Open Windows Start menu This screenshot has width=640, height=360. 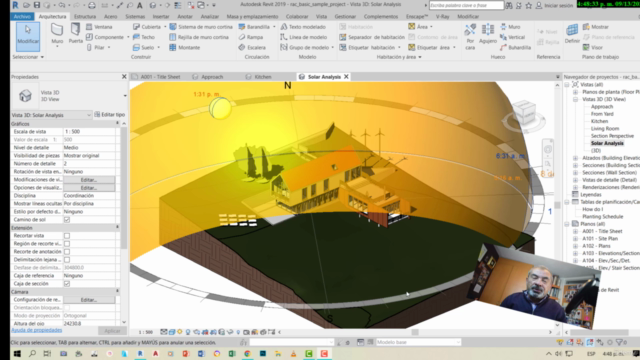coord(17,353)
